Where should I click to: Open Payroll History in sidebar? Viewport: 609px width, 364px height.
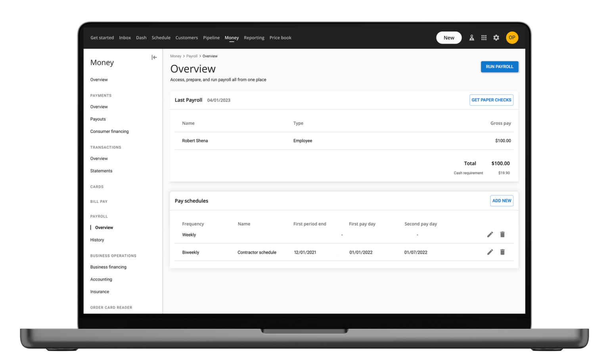(x=97, y=240)
